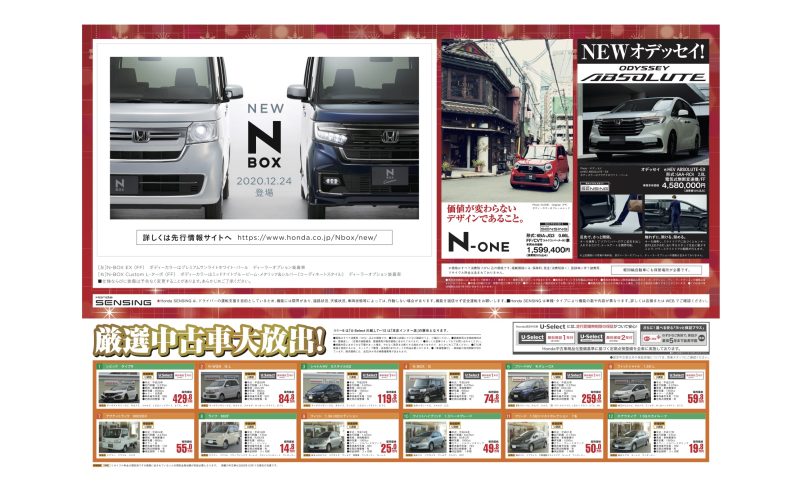Click the 詳しくは先行情報サイトへ text
The width and height of the screenshot is (800, 500).
click(187, 238)
